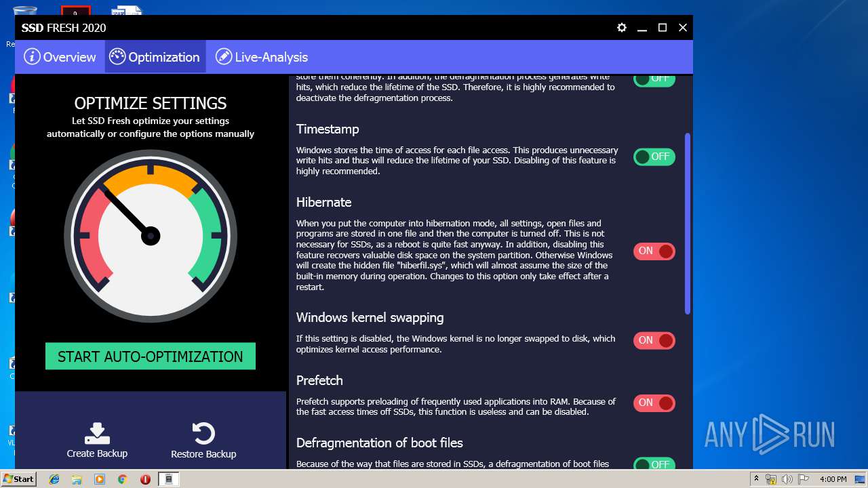Click the Windows kernel swapping heading
Screen dimensions: 868x488
pyautogui.click(x=370, y=317)
